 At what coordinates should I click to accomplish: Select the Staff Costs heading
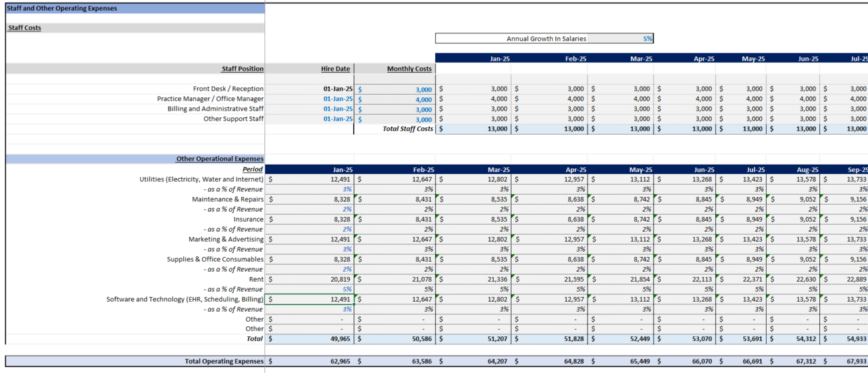click(x=25, y=28)
